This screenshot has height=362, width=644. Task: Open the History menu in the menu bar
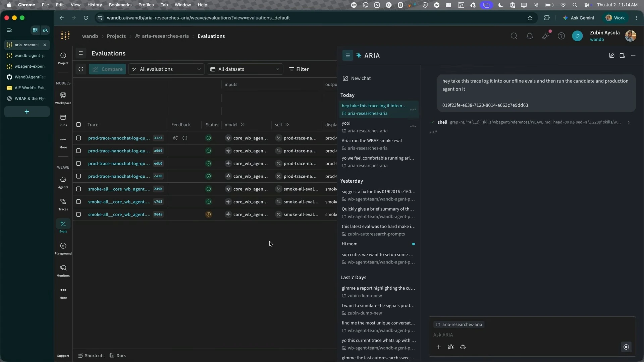coord(95,5)
